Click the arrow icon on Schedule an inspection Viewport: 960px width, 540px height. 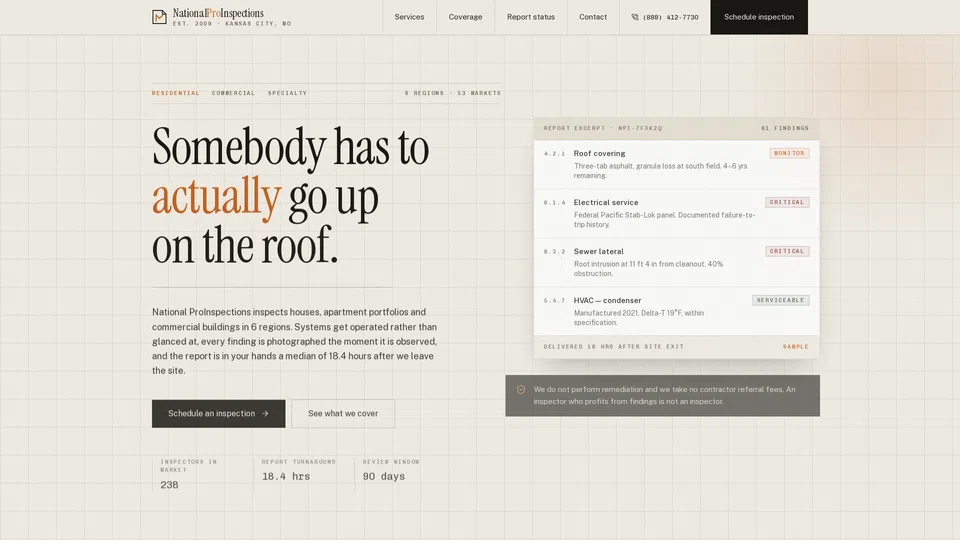[x=265, y=414]
